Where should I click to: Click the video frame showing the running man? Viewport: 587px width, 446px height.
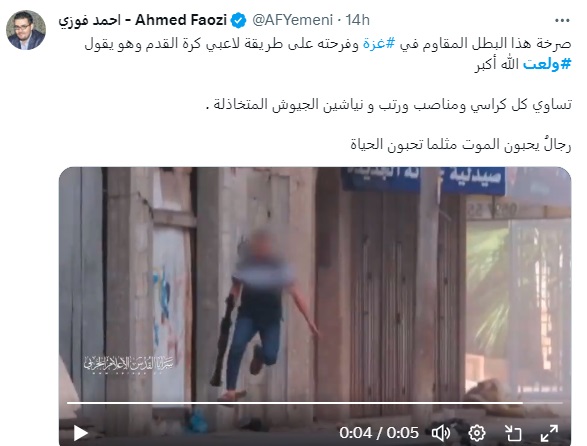tap(314, 285)
